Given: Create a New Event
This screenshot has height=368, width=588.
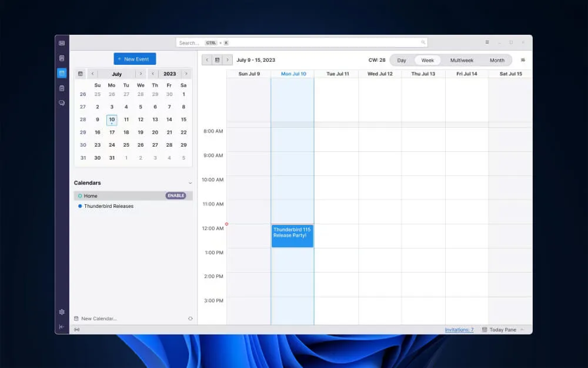Looking at the screenshot, I should click(135, 59).
